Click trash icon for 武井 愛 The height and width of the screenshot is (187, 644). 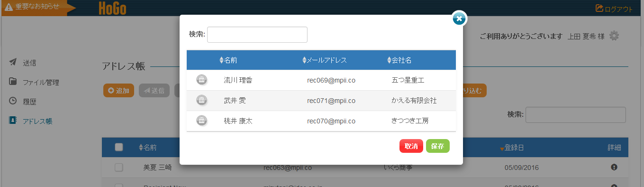coord(201,101)
